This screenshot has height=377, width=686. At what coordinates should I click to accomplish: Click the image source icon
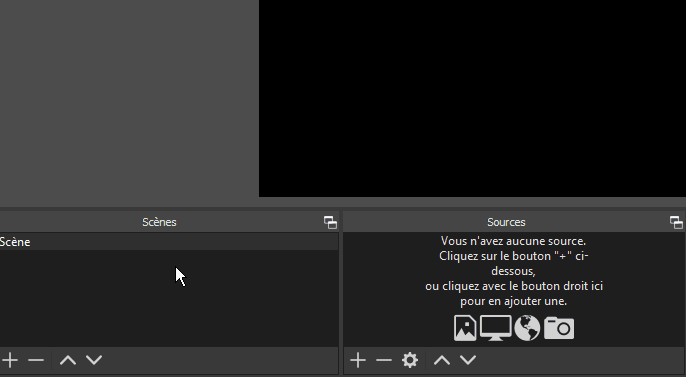point(465,328)
